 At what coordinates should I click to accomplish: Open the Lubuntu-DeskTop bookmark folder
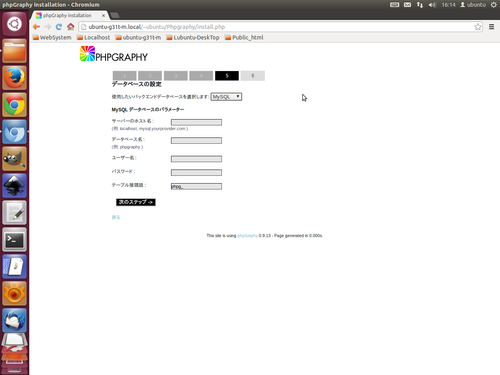coord(193,37)
